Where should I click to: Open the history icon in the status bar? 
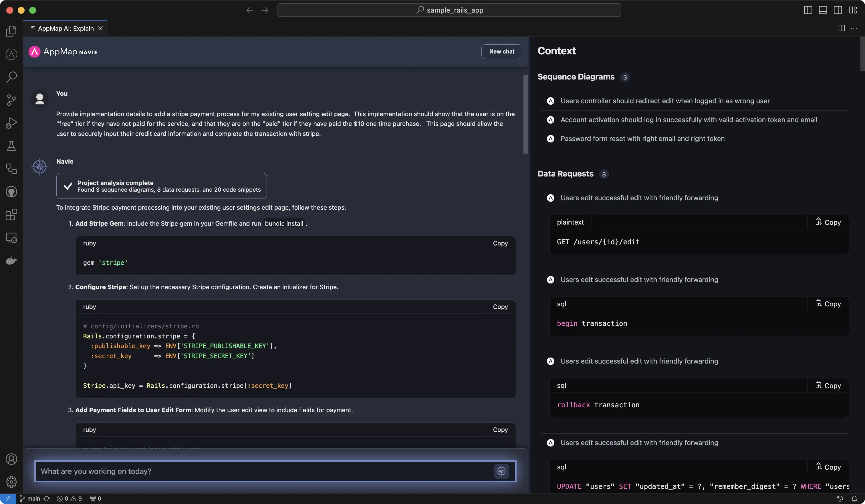[x=840, y=499]
